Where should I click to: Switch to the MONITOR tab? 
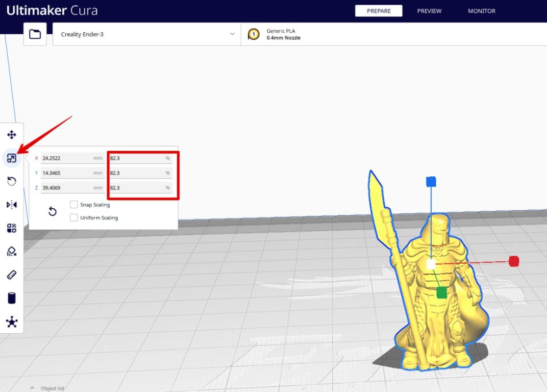pos(481,11)
